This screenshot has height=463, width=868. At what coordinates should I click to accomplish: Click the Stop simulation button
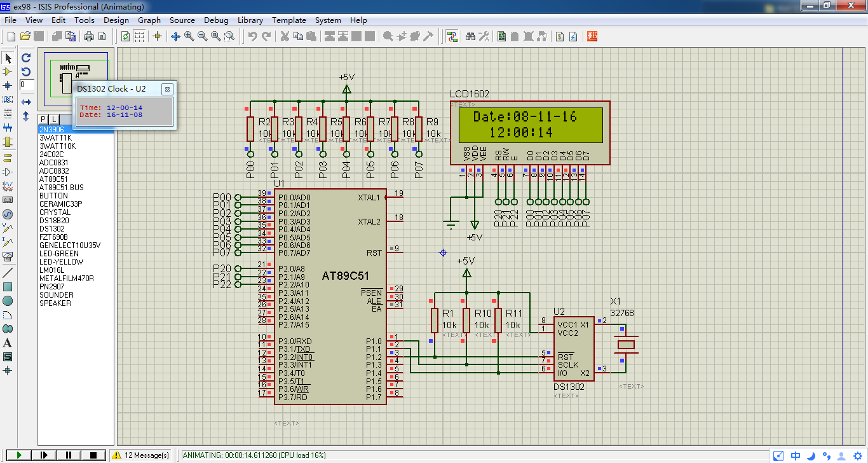(x=93, y=455)
